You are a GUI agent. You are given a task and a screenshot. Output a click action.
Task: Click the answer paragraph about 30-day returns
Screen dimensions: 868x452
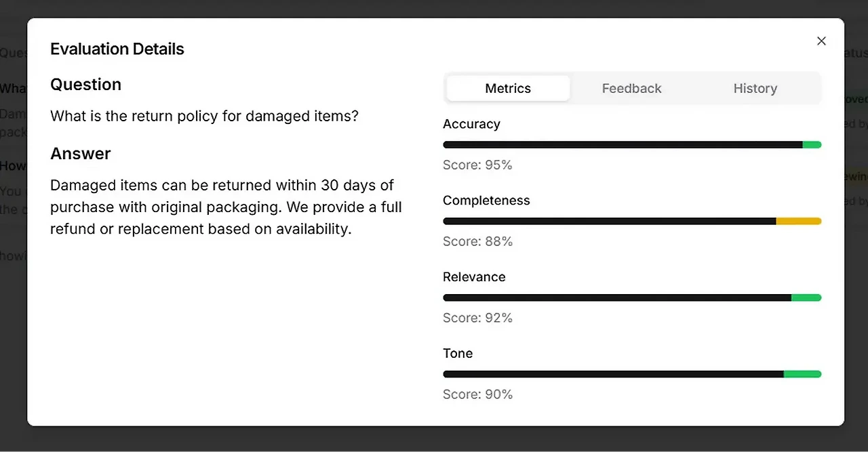tap(226, 207)
